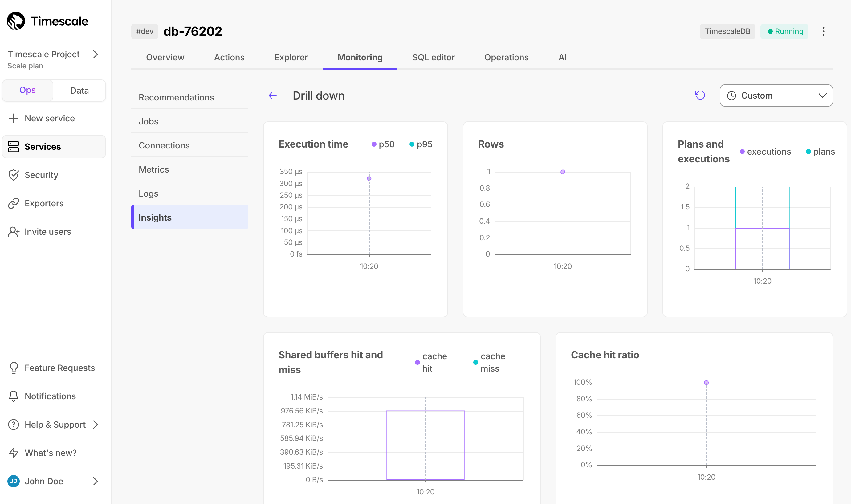Open Connections in the monitoring menu

click(189, 145)
